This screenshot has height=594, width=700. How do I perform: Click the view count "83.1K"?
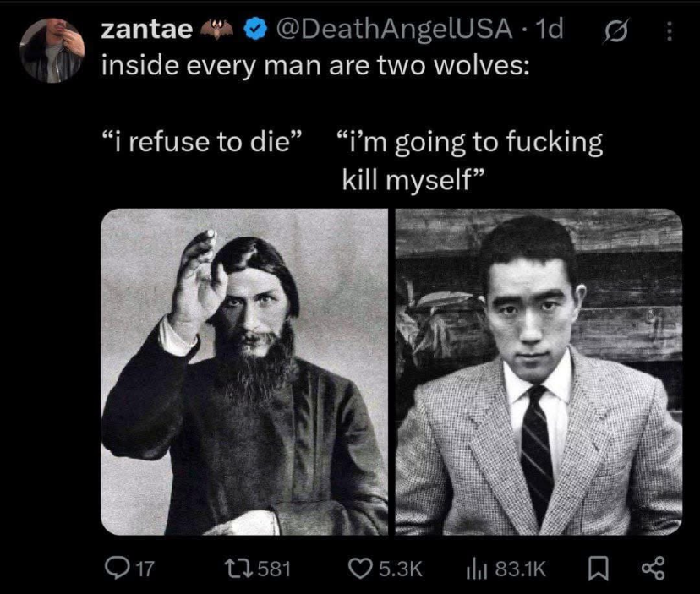click(x=518, y=569)
